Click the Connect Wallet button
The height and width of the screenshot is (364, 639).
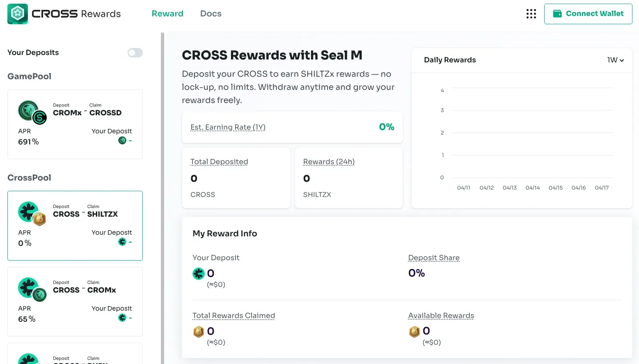pos(588,14)
